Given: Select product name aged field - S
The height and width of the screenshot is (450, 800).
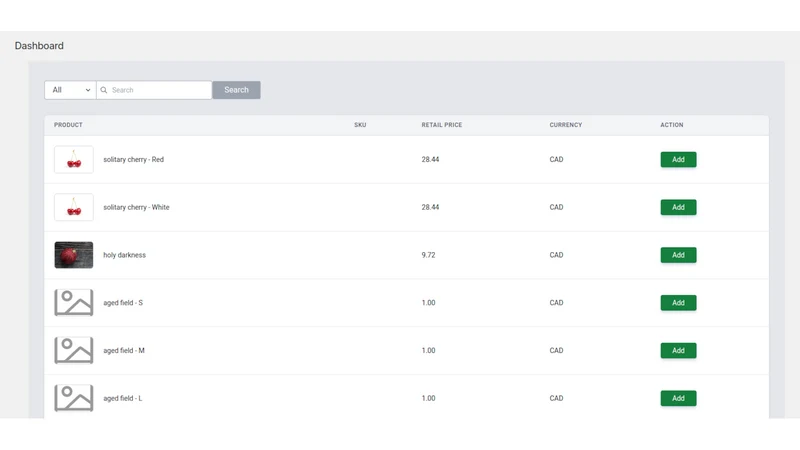Looking at the screenshot, I should click(123, 303).
